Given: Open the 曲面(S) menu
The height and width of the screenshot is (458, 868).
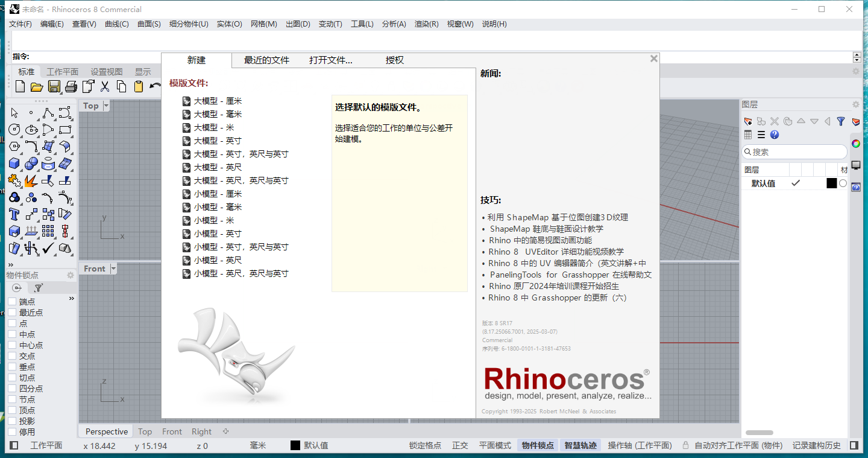Looking at the screenshot, I should point(149,24).
